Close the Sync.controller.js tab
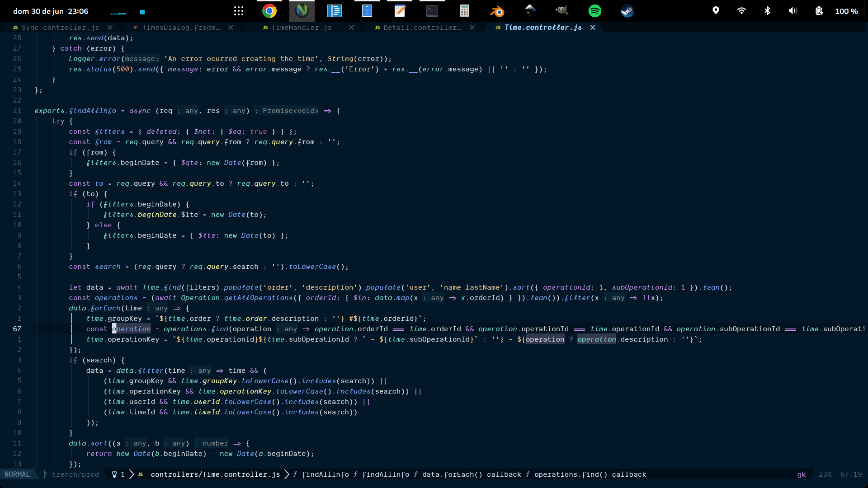This screenshot has width=868, height=488. [110, 28]
